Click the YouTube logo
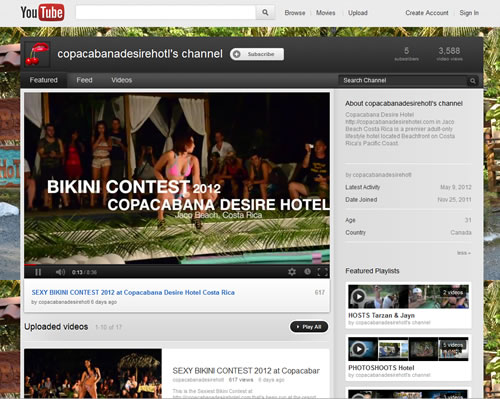500x399 pixels. pyautogui.click(x=42, y=13)
